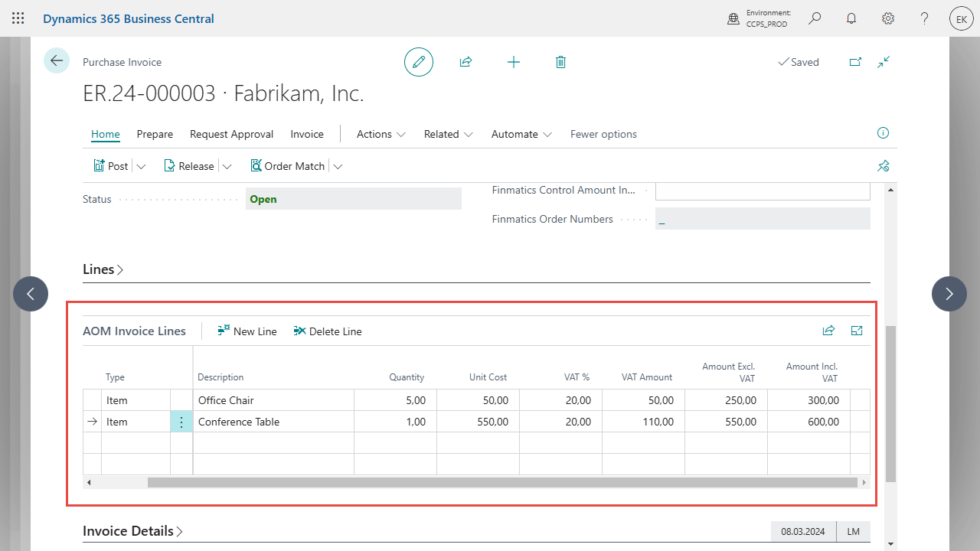Click quantity cell 5,00
Viewport: 980px width, 551px height.
(395, 400)
